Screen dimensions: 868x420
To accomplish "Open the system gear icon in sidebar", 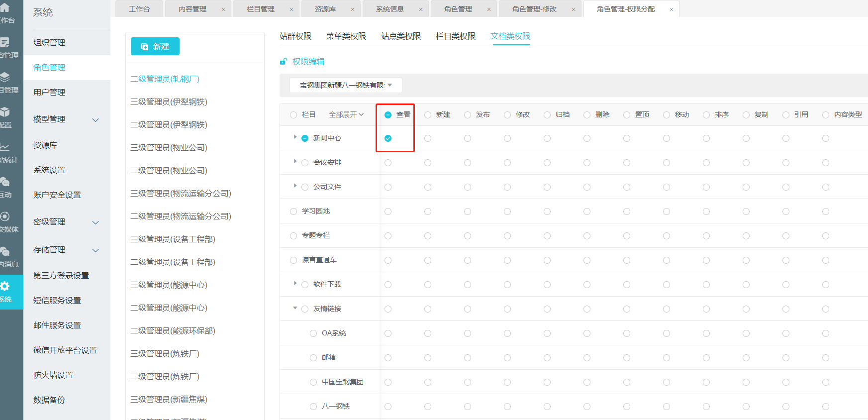I will pyautogui.click(x=5, y=286).
